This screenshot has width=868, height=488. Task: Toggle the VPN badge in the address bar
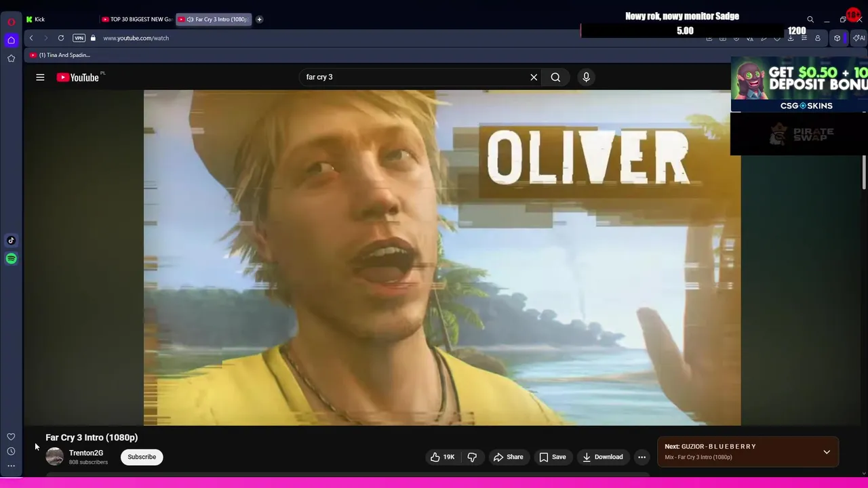[79, 38]
